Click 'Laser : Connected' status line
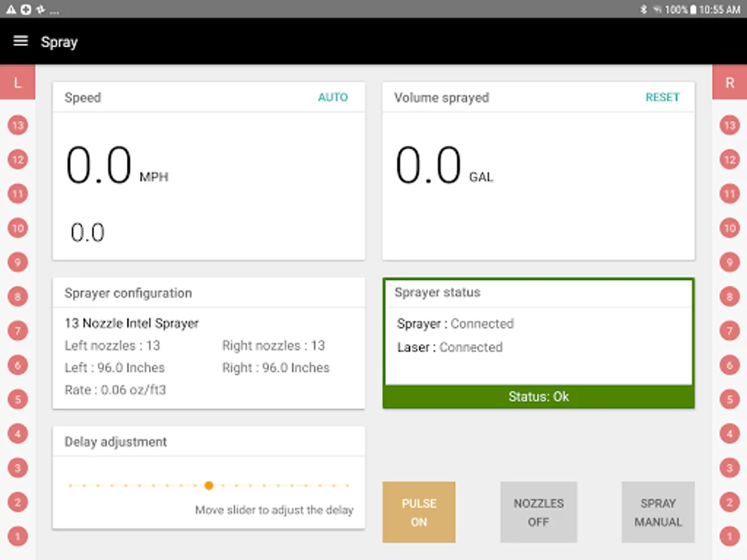 (450, 347)
